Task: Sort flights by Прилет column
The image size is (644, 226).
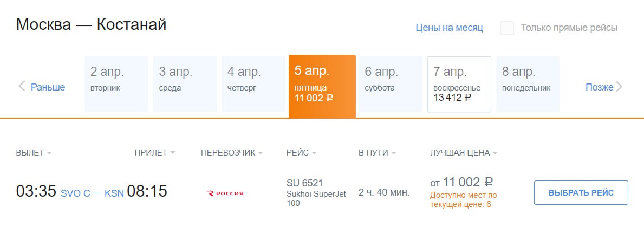Action: 155,153
